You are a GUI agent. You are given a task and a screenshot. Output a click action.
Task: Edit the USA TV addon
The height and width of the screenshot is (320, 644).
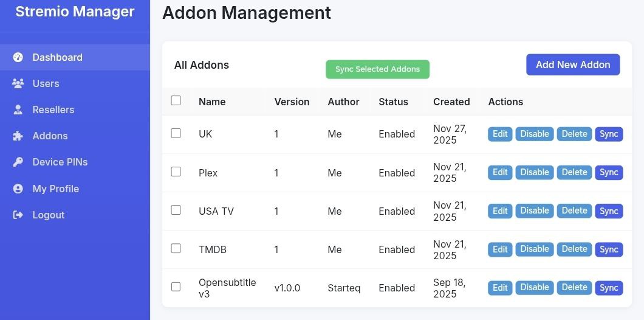click(500, 211)
